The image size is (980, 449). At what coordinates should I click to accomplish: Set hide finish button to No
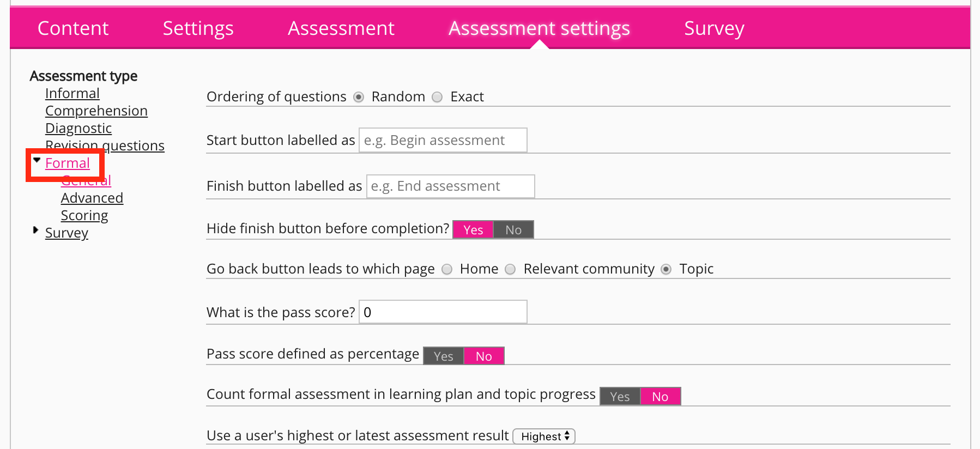[x=513, y=230]
